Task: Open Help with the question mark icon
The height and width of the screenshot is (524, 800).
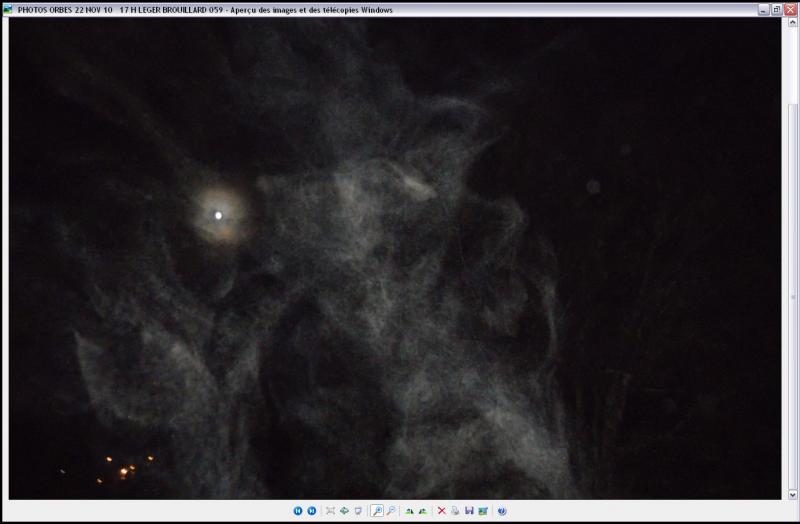Action: pos(502,511)
